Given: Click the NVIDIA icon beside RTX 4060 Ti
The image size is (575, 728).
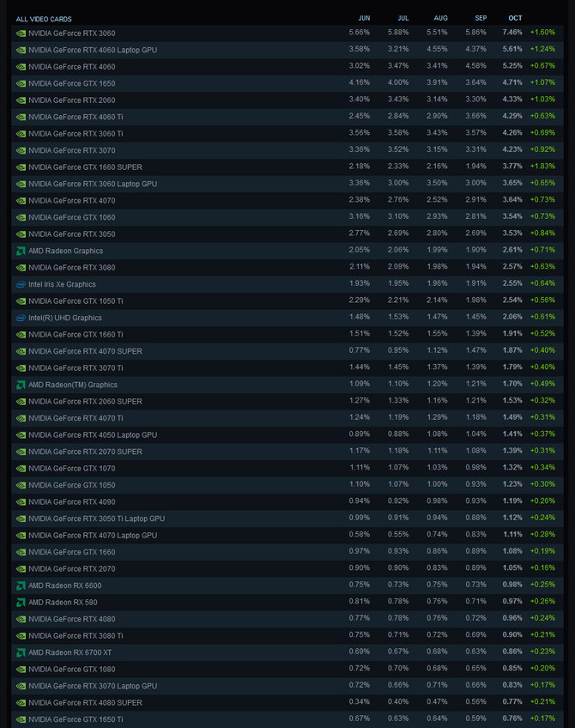Looking at the screenshot, I should click(x=21, y=117).
